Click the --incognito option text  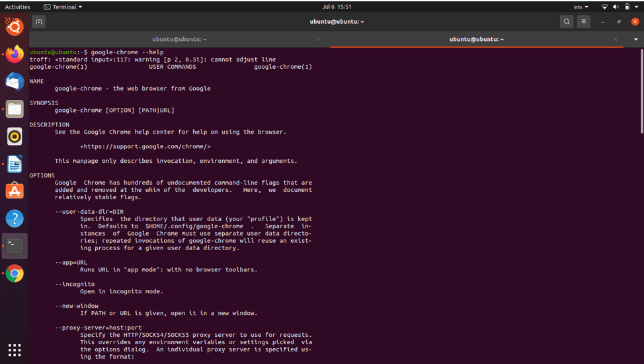75,284
